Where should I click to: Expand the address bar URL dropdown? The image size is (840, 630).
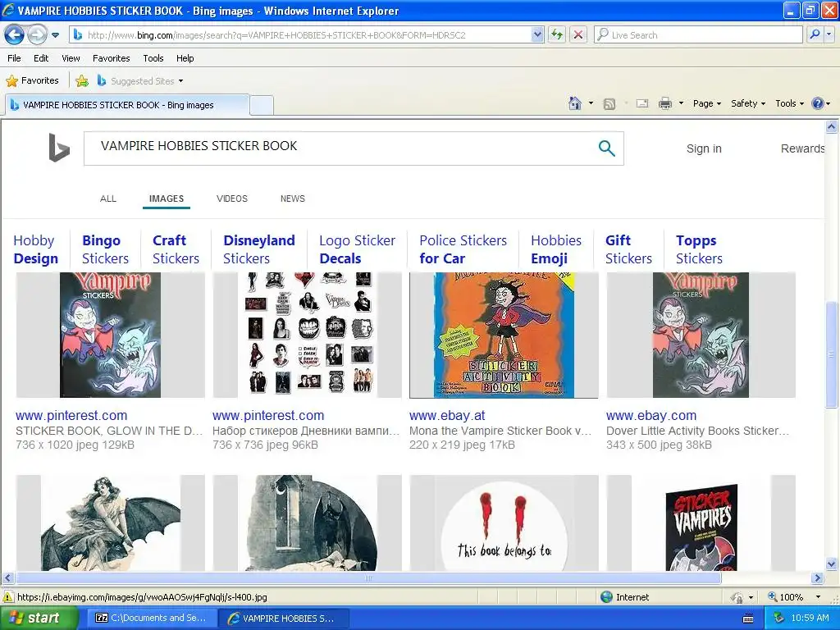click(x=537, y=34)
